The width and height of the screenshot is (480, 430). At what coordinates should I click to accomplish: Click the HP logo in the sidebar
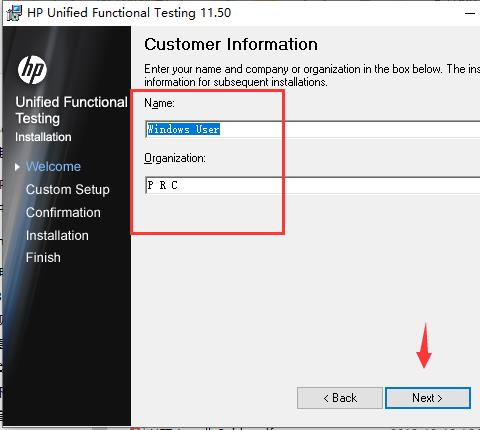click(x=32, y=70)
